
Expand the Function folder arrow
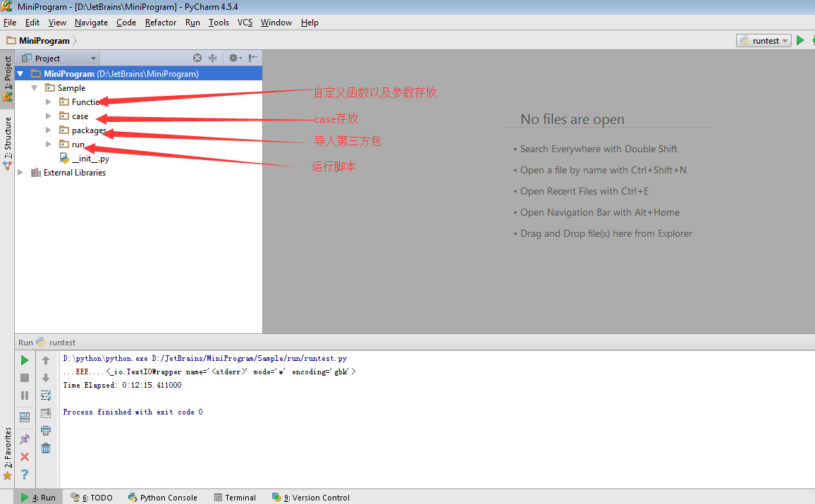[x=49, y=102]
